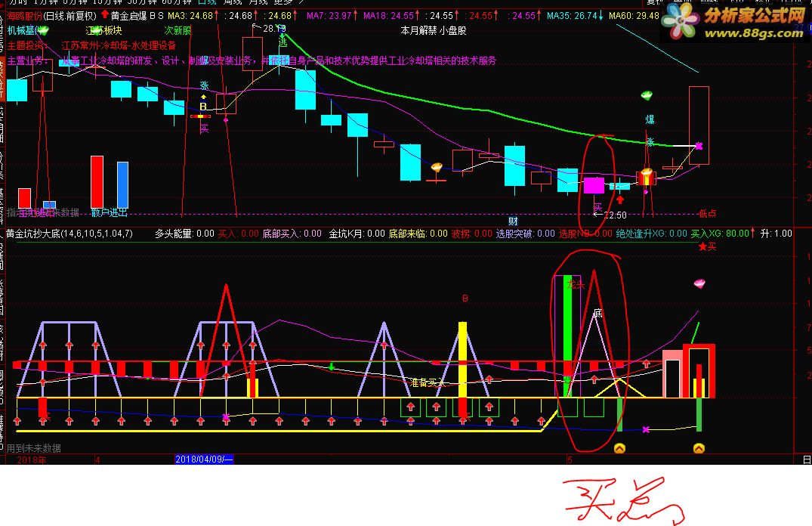Screen dimensions: 812x526
Task: Click the (日线.前复权) adjustment label
Action: point(70,16)
